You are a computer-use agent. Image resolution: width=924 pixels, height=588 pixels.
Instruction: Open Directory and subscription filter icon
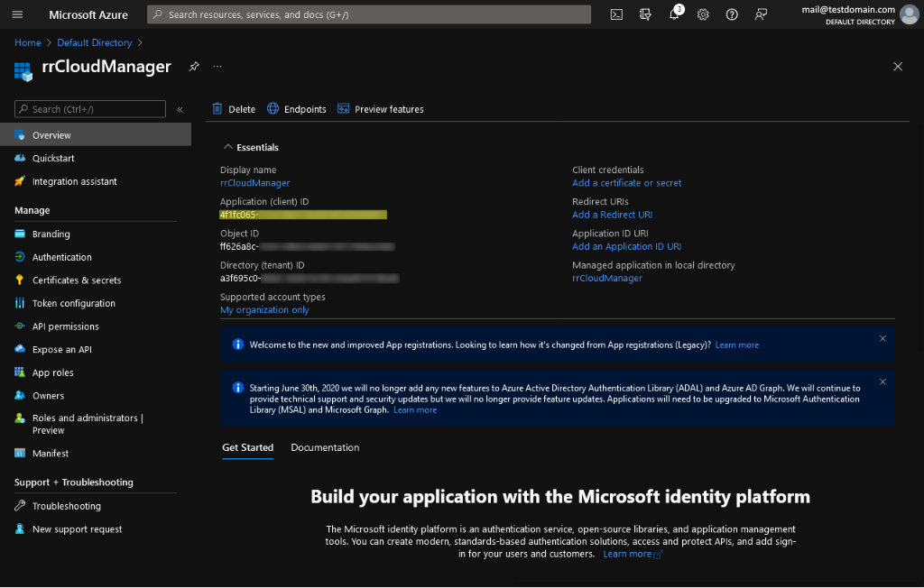[645, 14]
